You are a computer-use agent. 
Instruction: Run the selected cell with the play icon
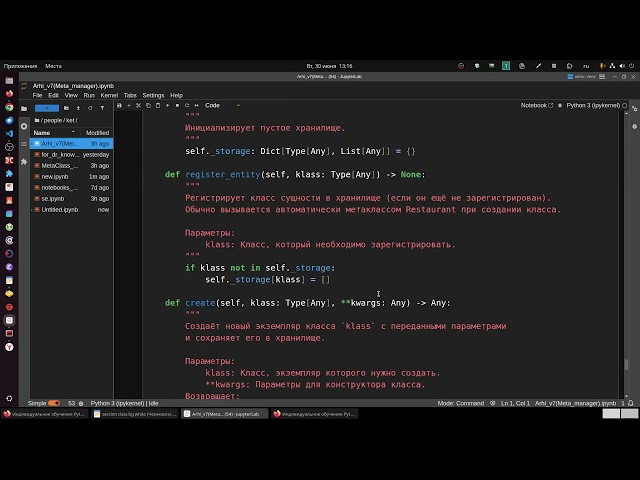coord(167,105)
